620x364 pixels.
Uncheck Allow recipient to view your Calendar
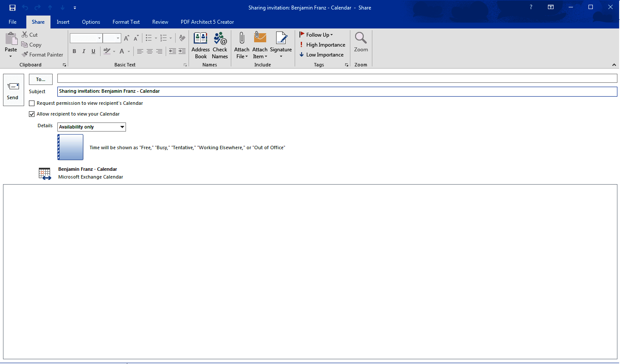(31, 114)
